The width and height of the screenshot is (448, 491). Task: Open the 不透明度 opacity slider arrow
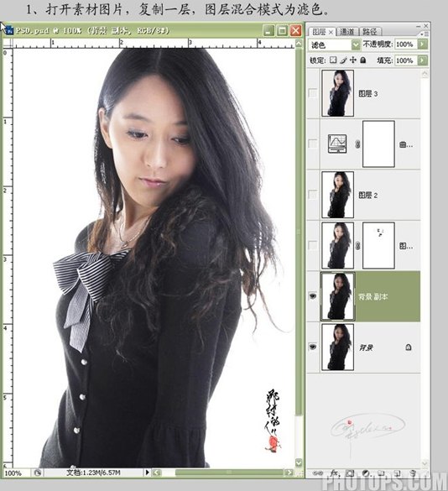pos(423,44)
